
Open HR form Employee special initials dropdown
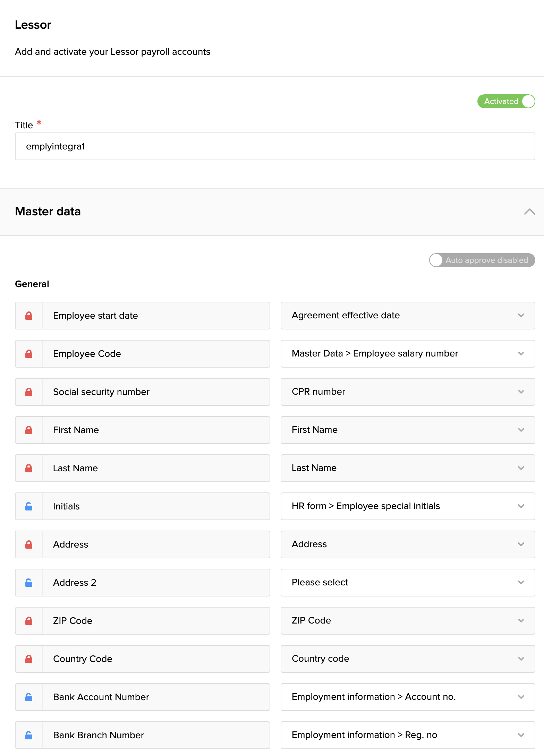tap(408, 506)
